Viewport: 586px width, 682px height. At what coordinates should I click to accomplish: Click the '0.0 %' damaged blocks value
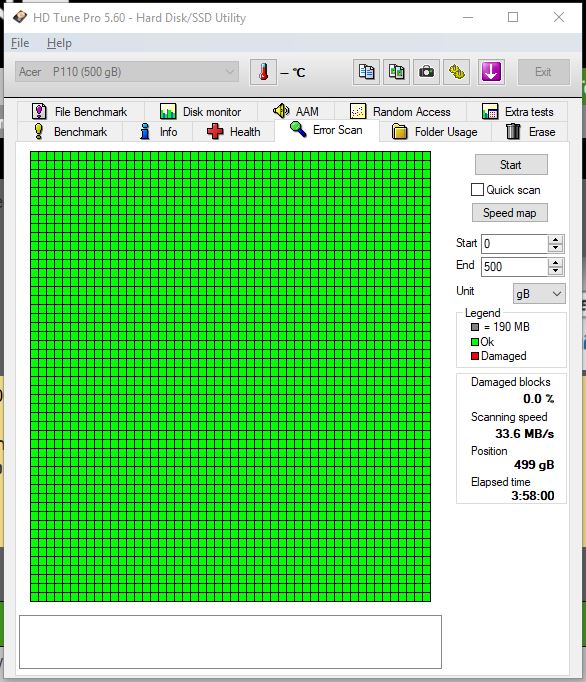pyautogui.click(x=539, y=399)
